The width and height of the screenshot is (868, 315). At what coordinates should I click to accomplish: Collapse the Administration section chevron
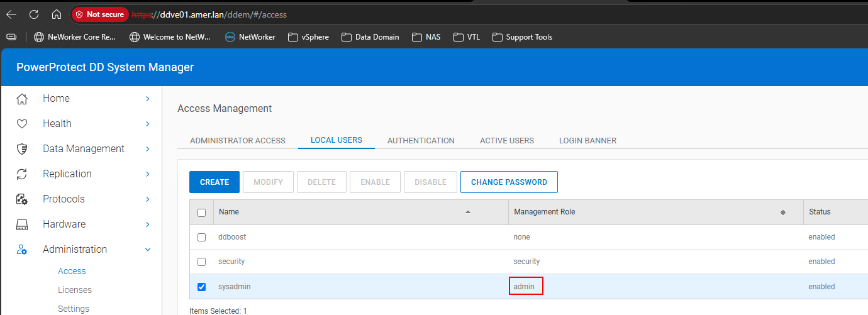click(x=148, y=250)
